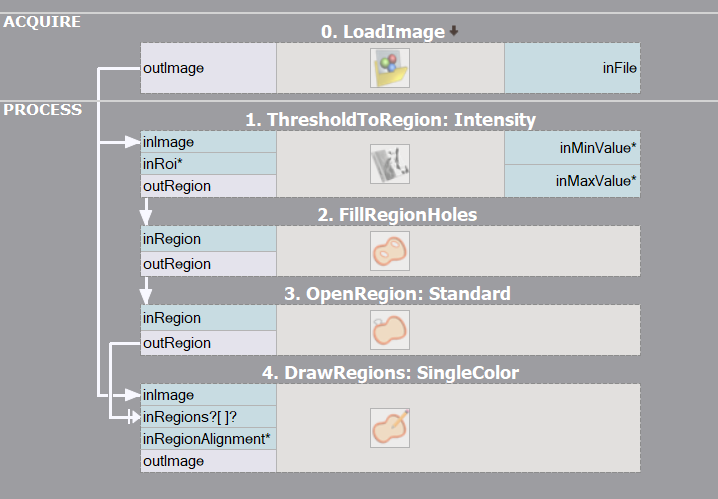
Task: Click the OpenRegion filter icon
Action: [390, 329]
